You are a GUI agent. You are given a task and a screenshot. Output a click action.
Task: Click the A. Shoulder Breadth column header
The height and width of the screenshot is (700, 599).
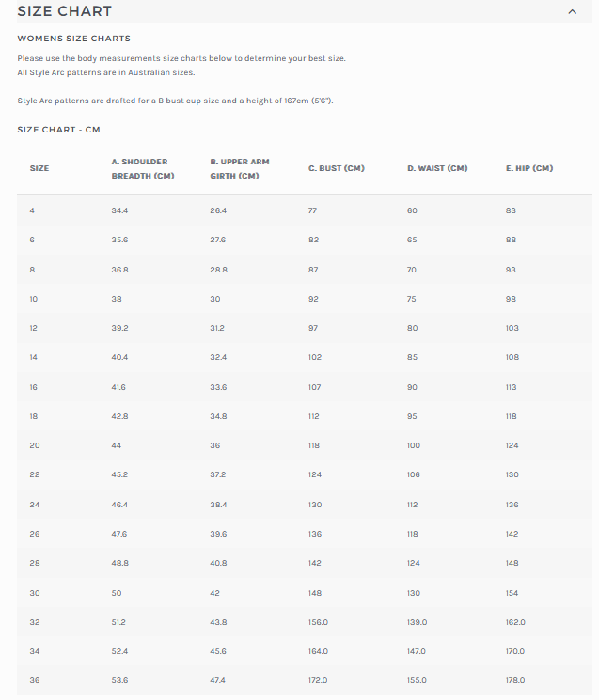[143, 168]
